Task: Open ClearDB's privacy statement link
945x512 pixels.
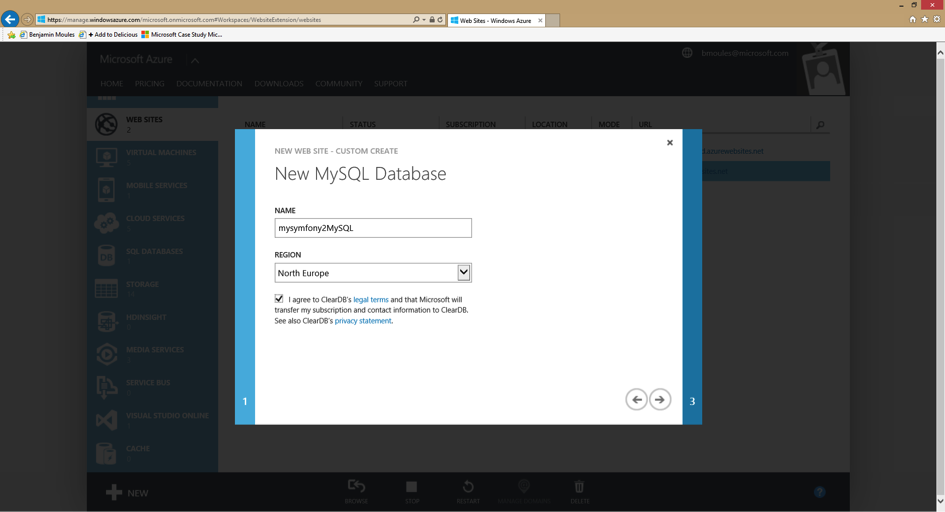Action: pos(363,321)
